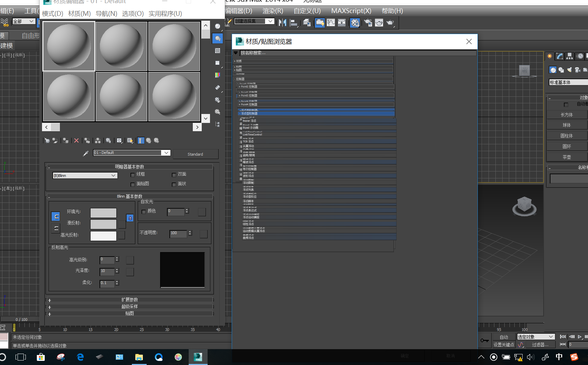Click the Show Shaded Material in Viewport icon
588x365 pixels.
click(130, 140)
